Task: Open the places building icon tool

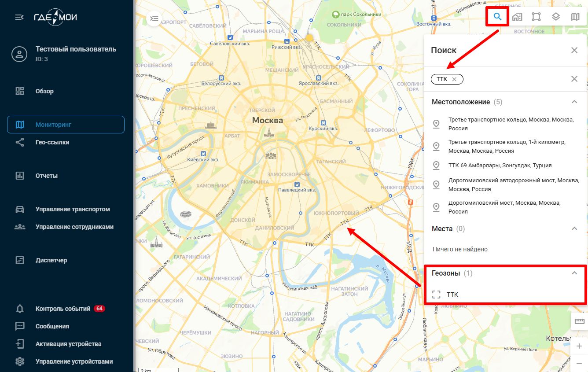Action: [517, 17]
